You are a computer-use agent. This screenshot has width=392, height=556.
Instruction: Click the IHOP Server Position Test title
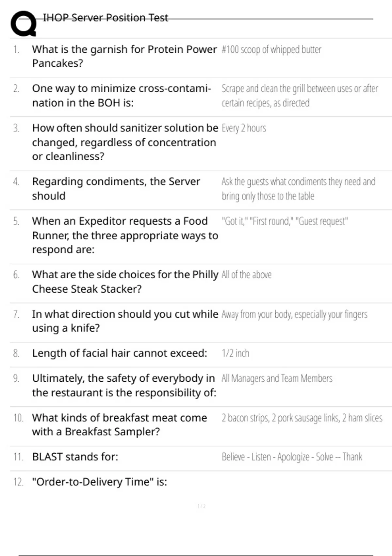(x=106, y=18)
